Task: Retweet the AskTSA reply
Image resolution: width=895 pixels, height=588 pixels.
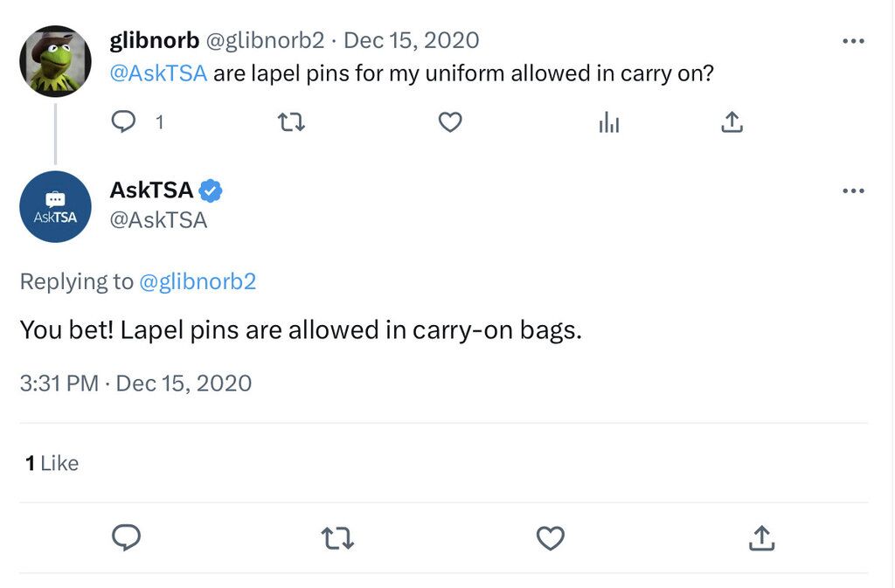Action: (337, 538)
